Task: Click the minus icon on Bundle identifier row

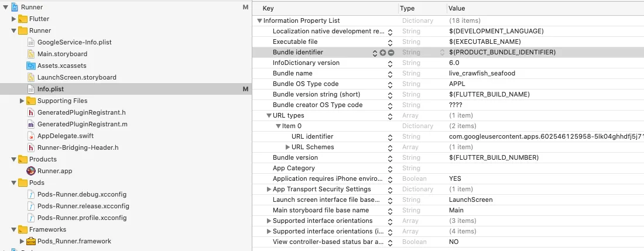Action: pos(391,53)
